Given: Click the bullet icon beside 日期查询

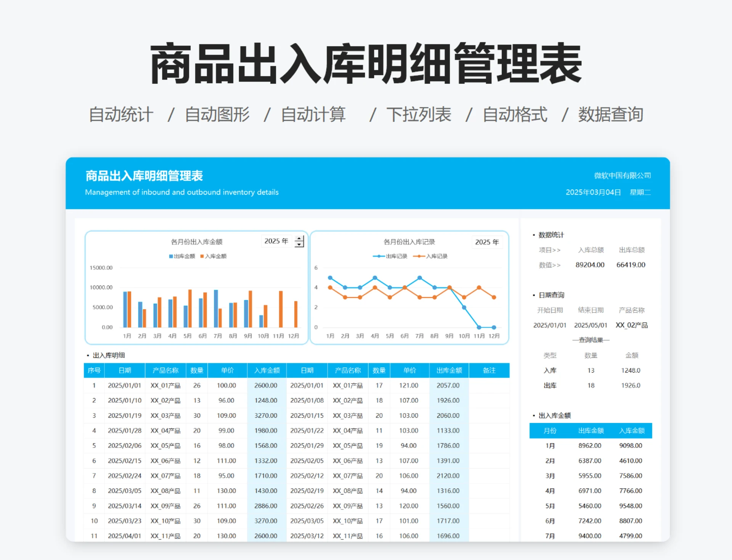Looking at the screenshot, I should point(534,294).
